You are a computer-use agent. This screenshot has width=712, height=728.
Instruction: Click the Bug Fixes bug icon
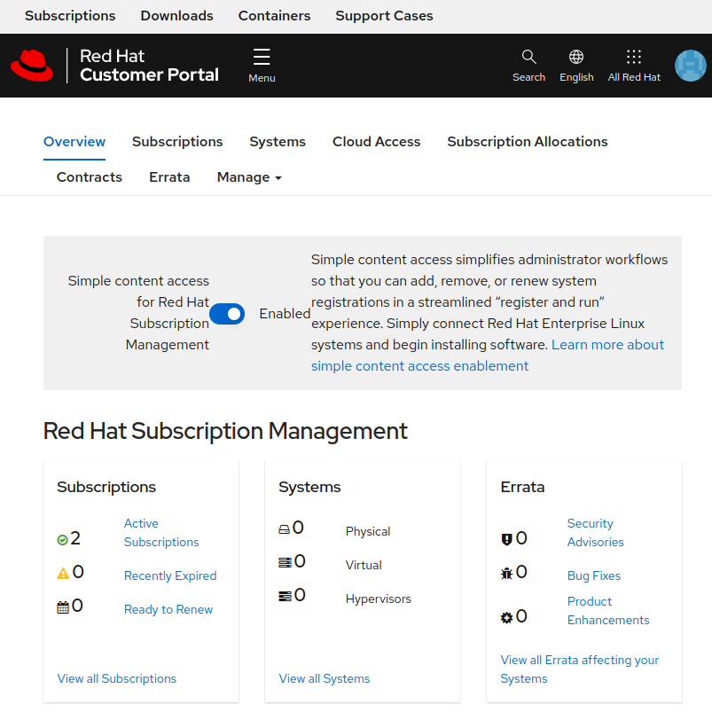[x=507, y=574]
